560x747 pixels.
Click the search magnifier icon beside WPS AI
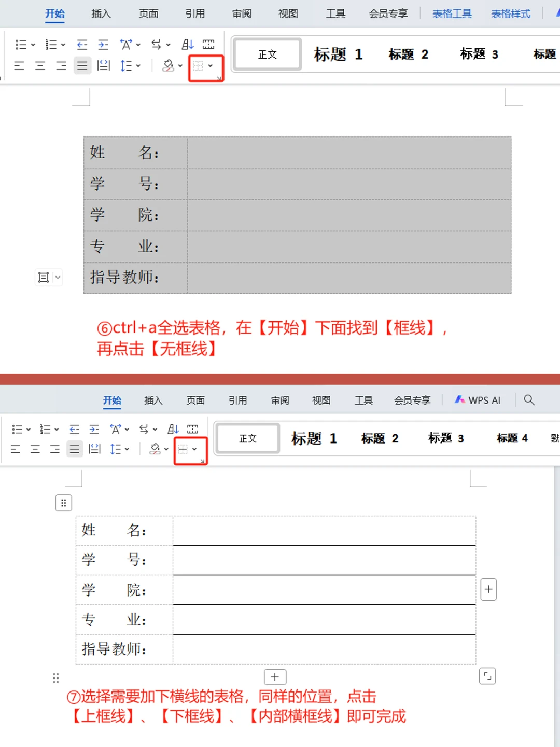click(529, 400)
